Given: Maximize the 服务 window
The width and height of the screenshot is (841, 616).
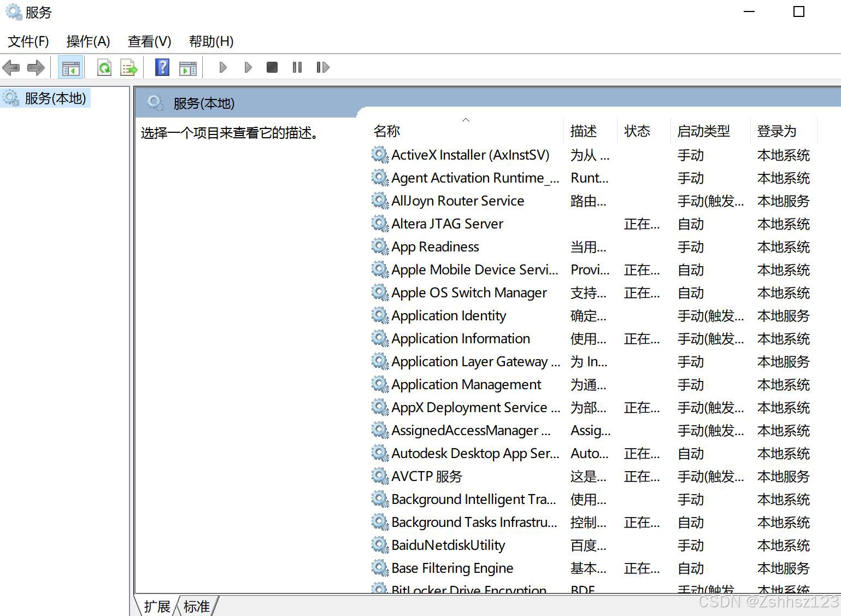Looking at the screenshot, I should (799, 11).
